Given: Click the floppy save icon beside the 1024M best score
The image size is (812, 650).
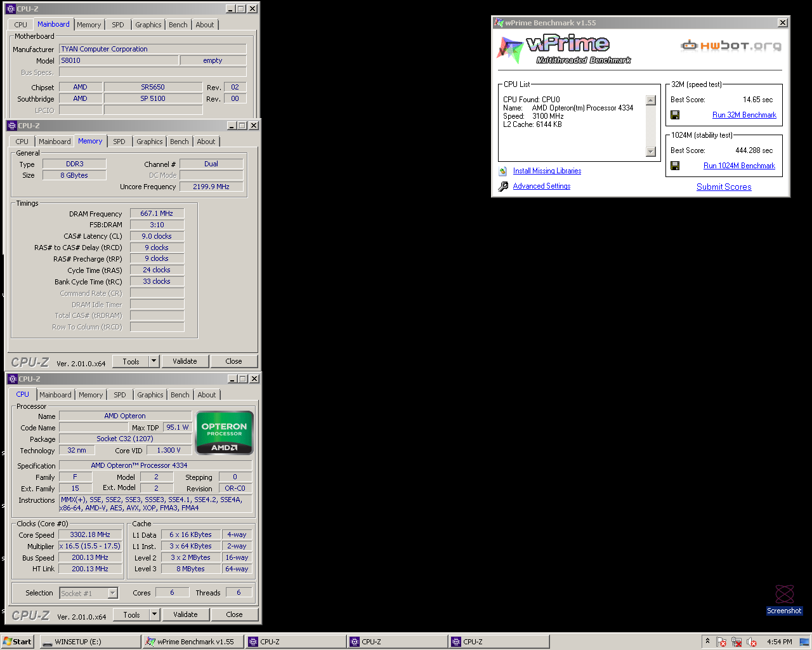Looking at the screenshot, I should 675,166.
